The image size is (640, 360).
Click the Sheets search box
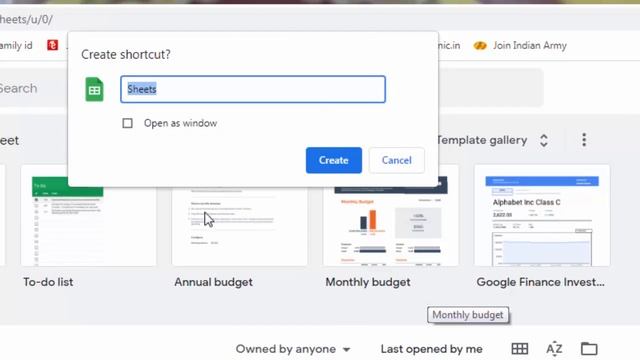(33, 88)
